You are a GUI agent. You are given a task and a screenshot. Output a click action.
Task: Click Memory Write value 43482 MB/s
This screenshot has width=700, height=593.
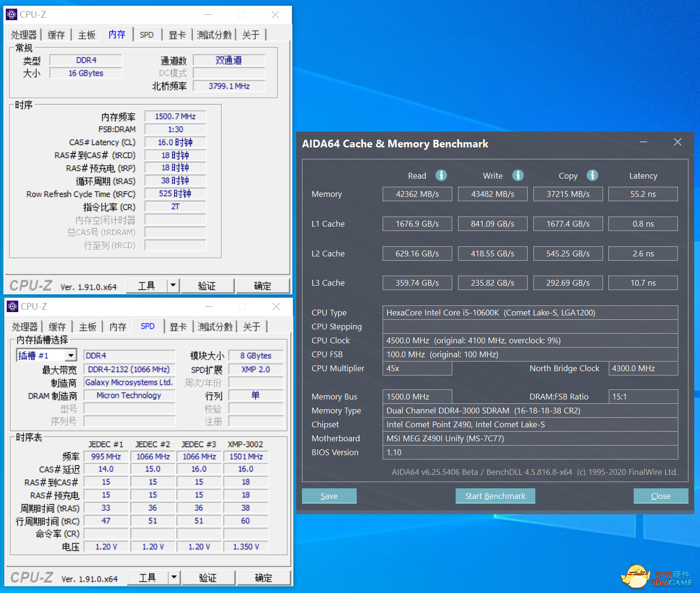click(493, 194)
